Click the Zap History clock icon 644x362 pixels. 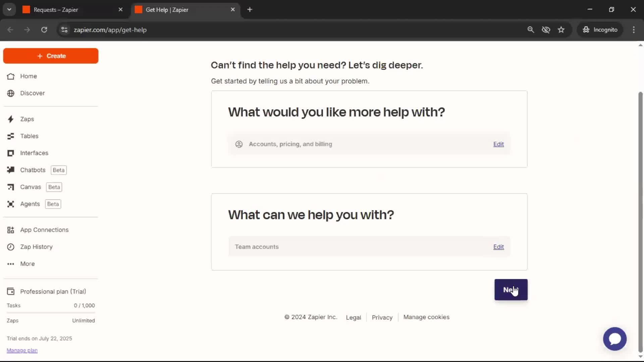(11, 247)
